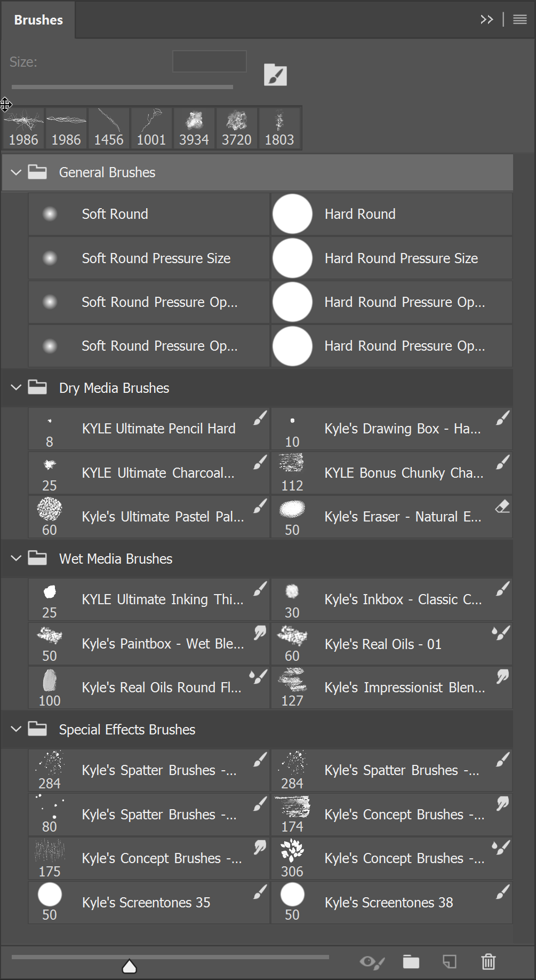The image size is (536, 980).
Task: Select the 3934 sample brush thumbnail
Action: [193, 127]
